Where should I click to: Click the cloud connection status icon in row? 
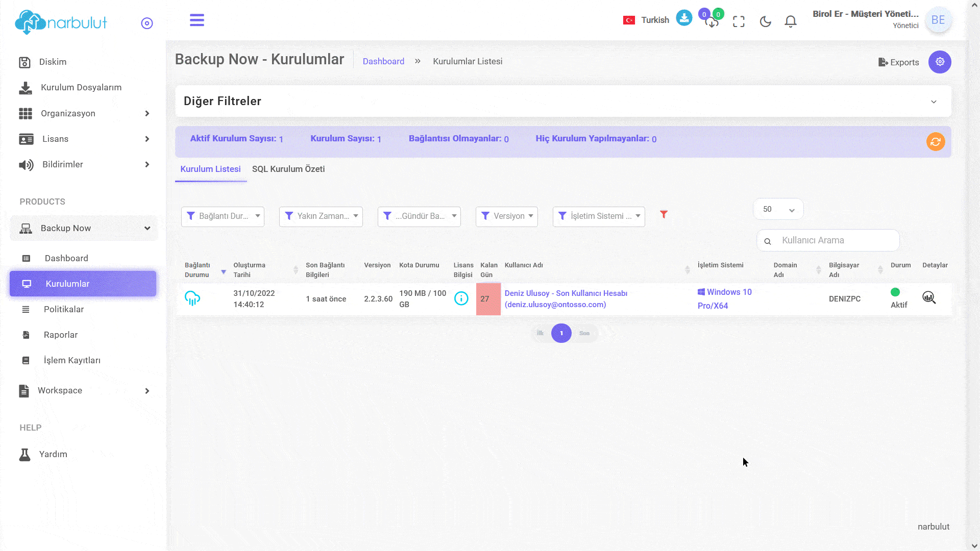[192, 298]
